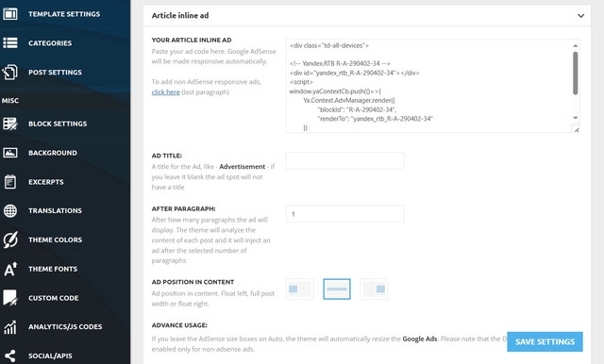Click the Theme Colors icon

[x=10, y=240]
